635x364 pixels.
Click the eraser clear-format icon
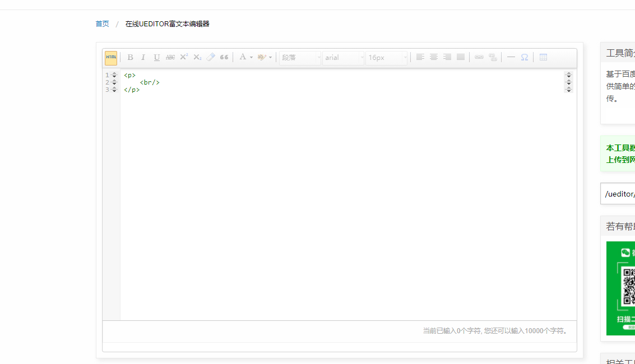click(211, 57)
